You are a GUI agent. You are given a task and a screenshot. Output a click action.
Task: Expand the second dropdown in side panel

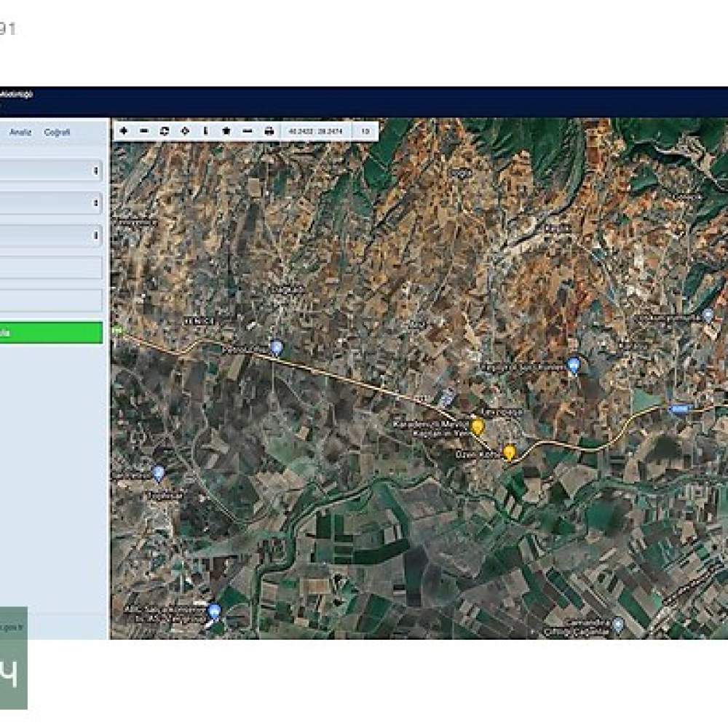point(50,203)
